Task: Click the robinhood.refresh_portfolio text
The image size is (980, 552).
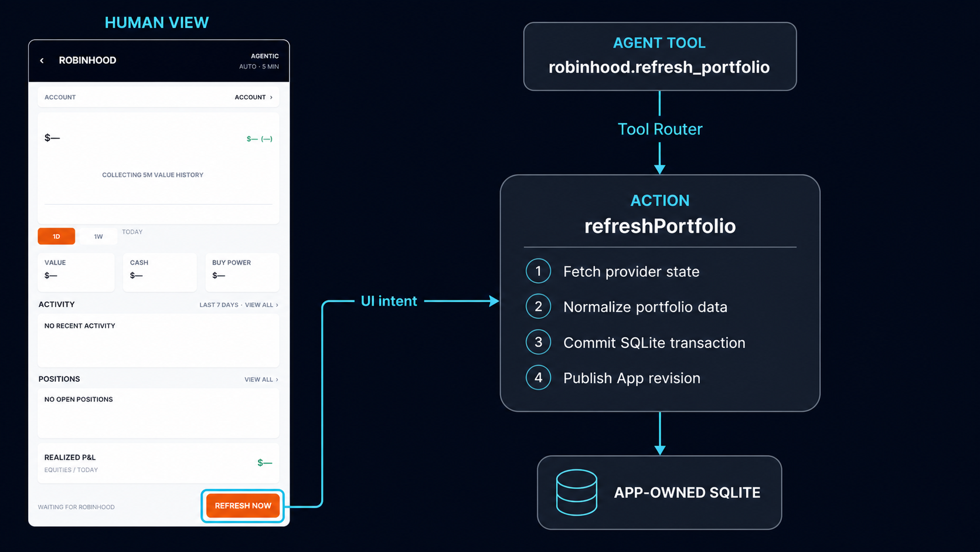Action: 659,67
